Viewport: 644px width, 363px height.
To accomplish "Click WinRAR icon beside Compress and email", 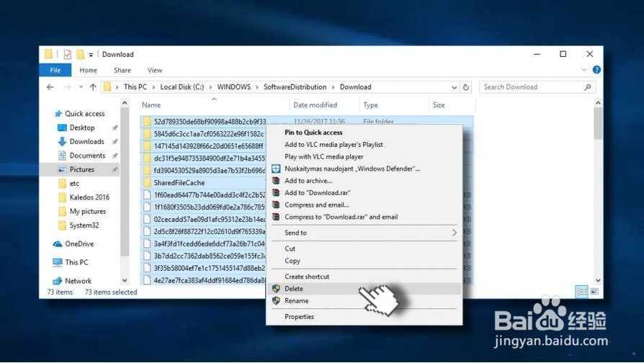I will 276,205.
